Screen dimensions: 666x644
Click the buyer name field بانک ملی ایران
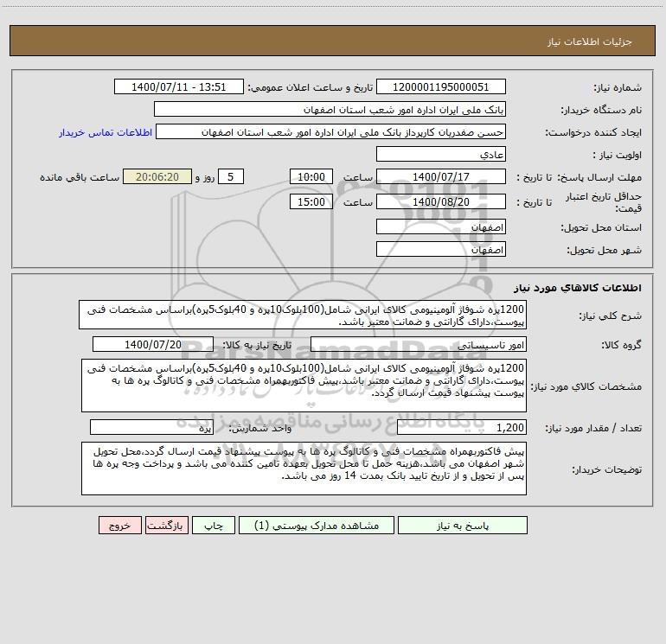330,109
